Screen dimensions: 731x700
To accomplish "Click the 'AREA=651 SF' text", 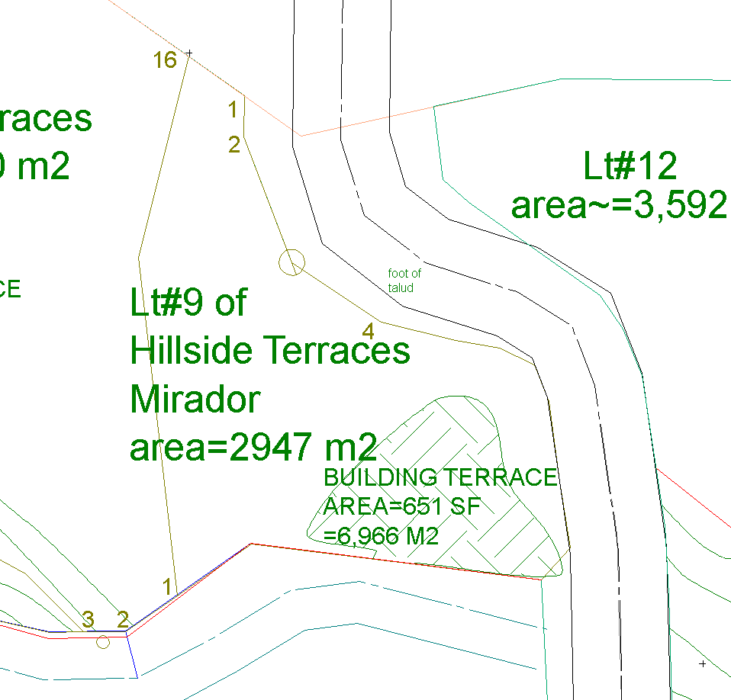I will pos(402,506).
